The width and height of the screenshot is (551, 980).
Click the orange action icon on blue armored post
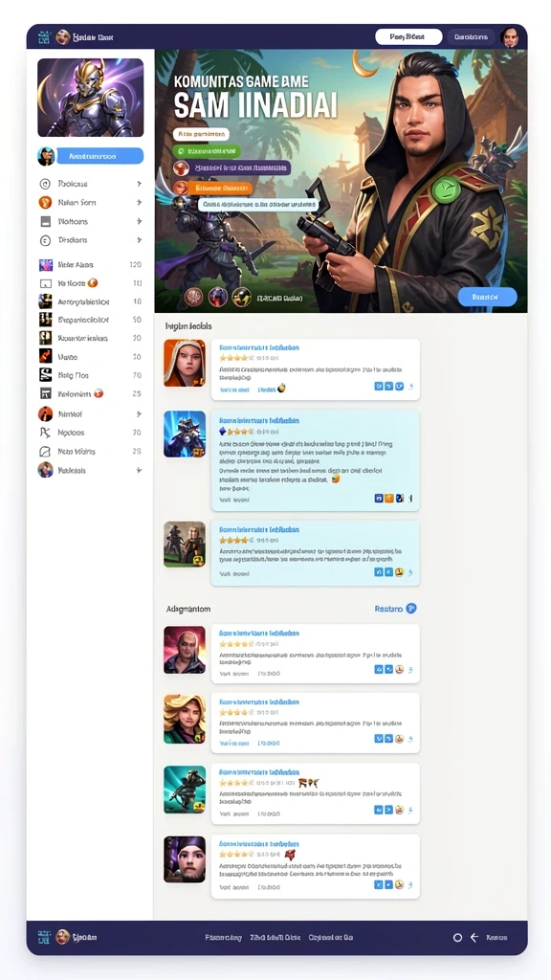pos(388,498)
